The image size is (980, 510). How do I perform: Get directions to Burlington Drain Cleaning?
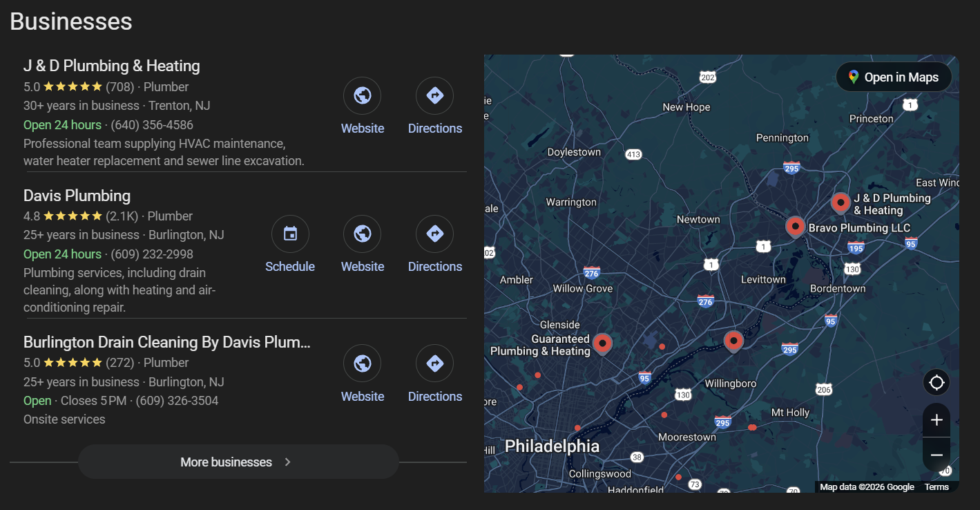(x=434, y=363)
